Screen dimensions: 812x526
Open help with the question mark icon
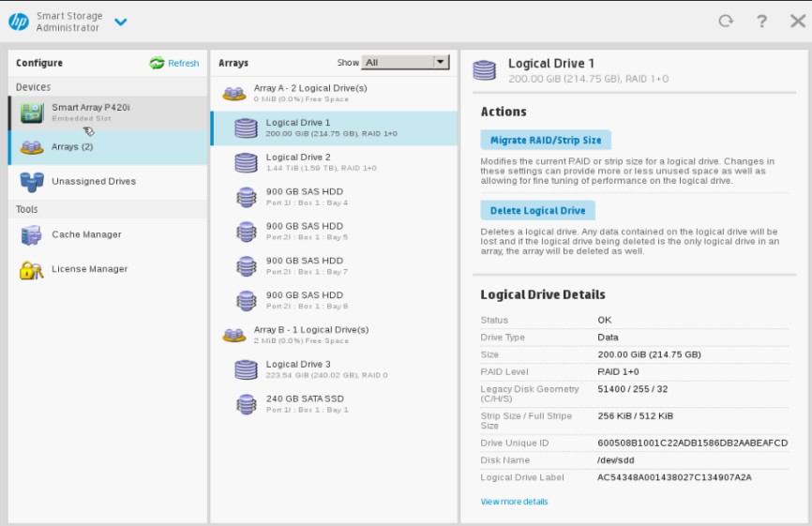761,22
